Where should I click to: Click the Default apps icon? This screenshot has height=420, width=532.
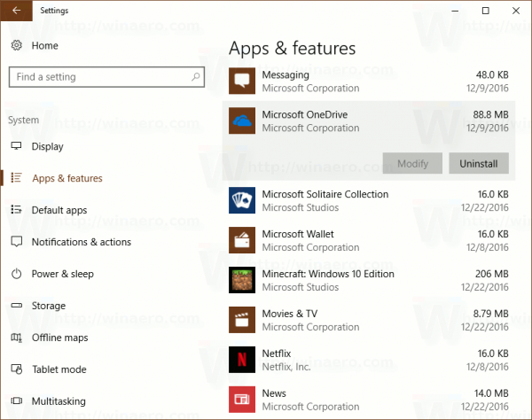pyautogui.click(x=16, y=209)
